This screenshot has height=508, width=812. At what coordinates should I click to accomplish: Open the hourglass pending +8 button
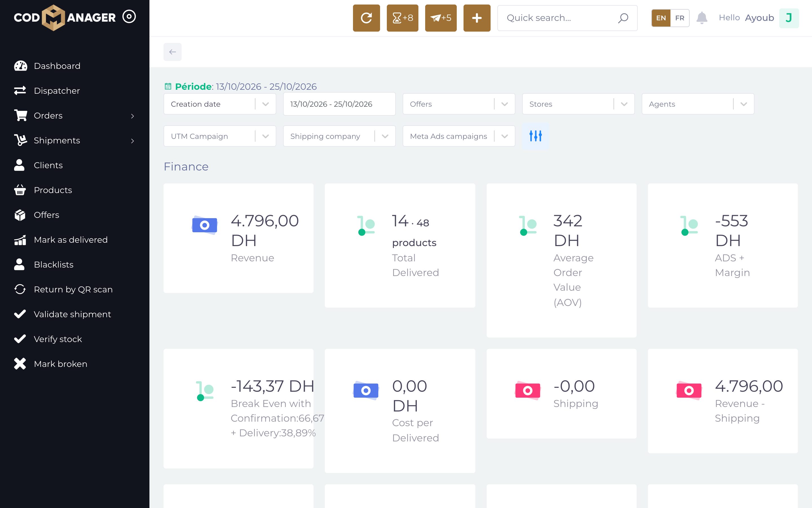(402, 18)
